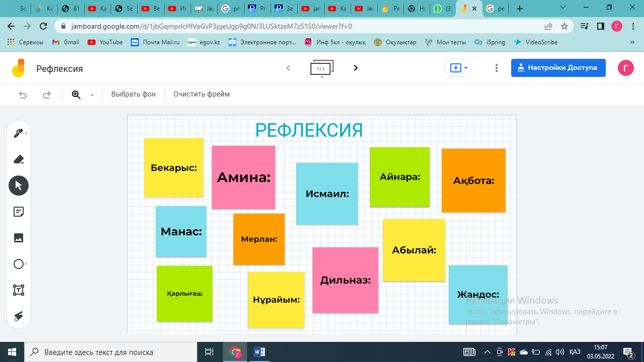Screen dimensions: 644x362
Task: Open the three-dot more options menu
Action: pyautogui.click(x=497, y=68)
